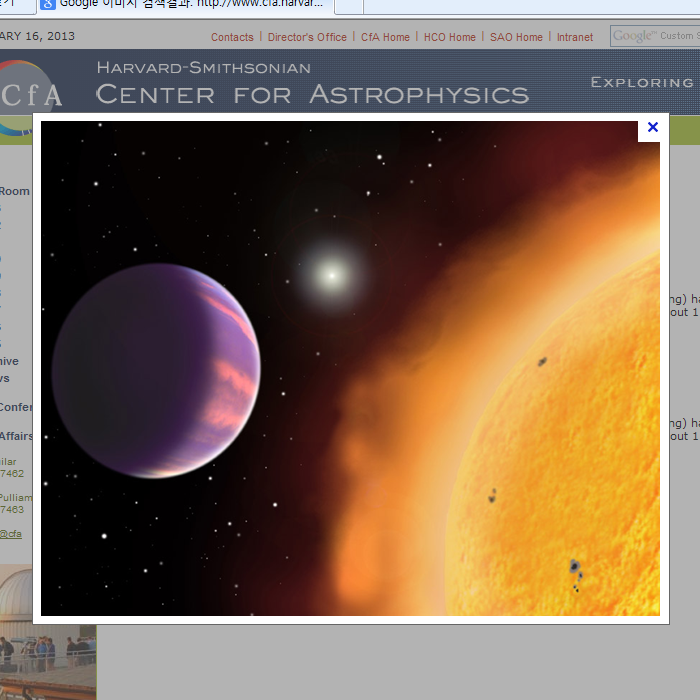Click the 'Harvard-Smithsonian' header text
The image size is (700, 700).
[x=204, y=68]
